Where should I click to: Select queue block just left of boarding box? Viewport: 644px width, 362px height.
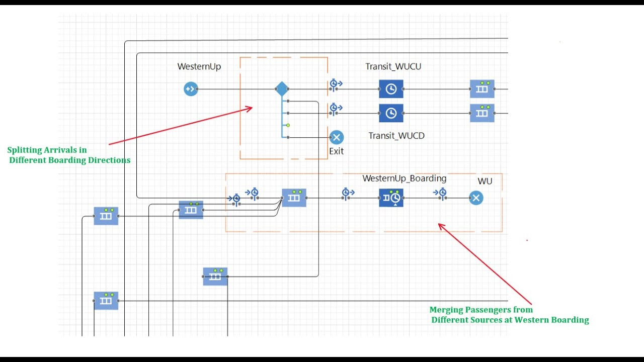[x=191, y=210]
